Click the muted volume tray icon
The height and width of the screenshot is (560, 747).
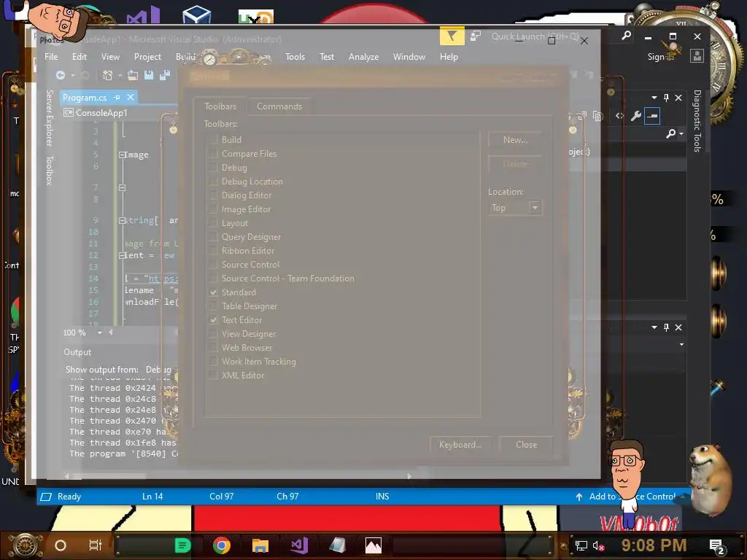[598, 545]
